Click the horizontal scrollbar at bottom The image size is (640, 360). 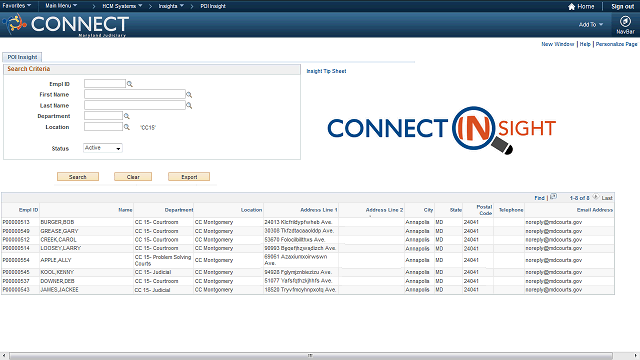click(x=311, y=356)
